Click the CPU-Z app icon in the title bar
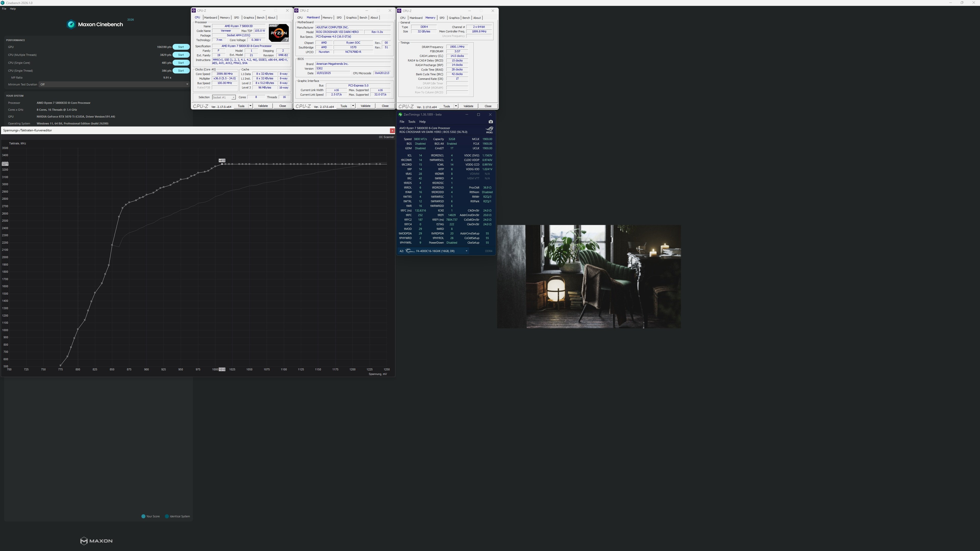This screenshot has height=551, width=980. click(194, 10)
